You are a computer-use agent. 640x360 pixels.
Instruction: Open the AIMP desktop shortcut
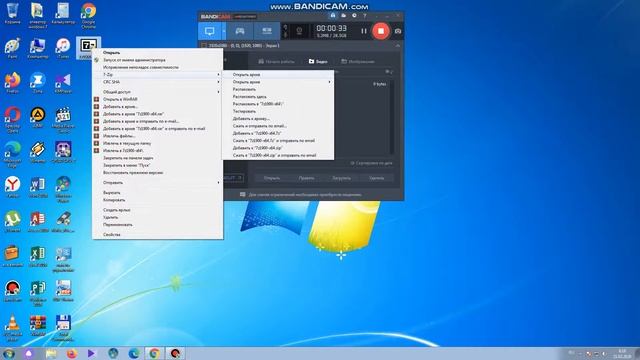(x=38, y=117)
